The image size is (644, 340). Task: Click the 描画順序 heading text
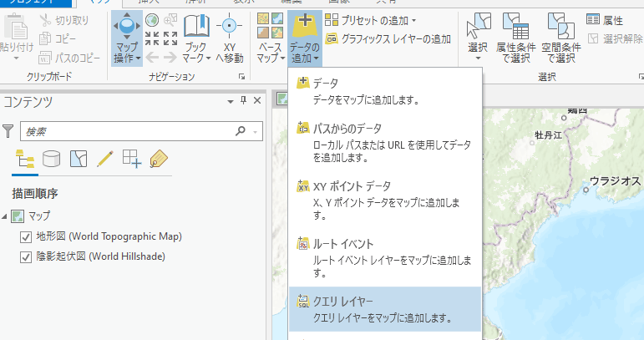[x=35, y=194]
